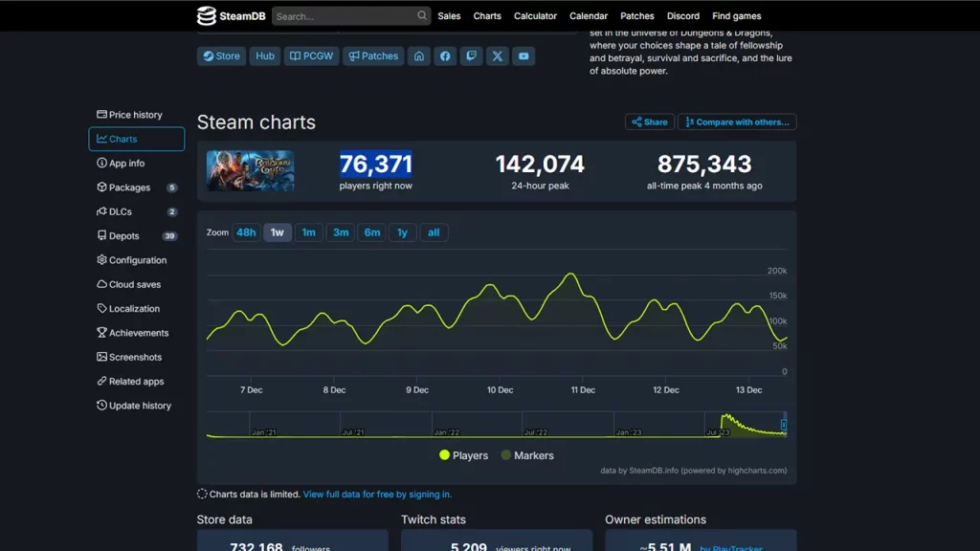980x551 pixels.
Task: Open Calendar in top navigation
Action: 589,16
